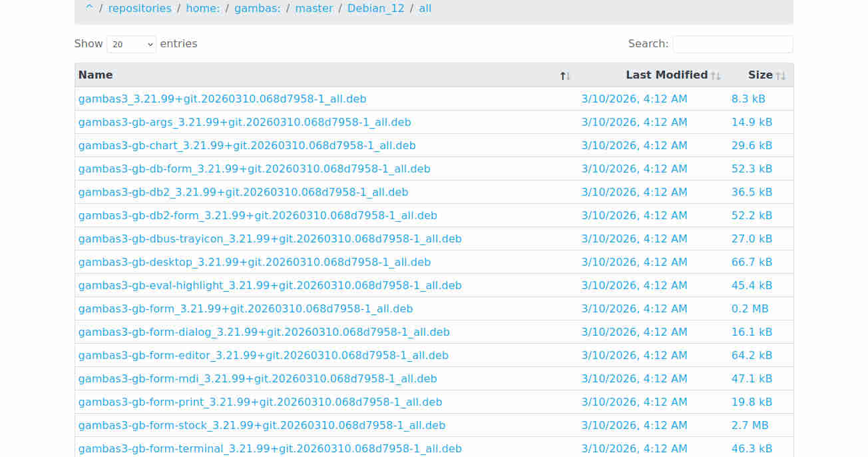Open the Debian_12 breadcrumb link
Viewport: 868px width, 457px height.
375,9
